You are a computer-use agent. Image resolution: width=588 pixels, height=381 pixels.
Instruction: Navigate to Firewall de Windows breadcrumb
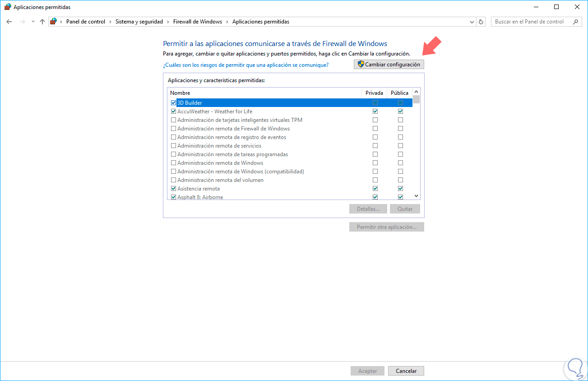(198, 22)
